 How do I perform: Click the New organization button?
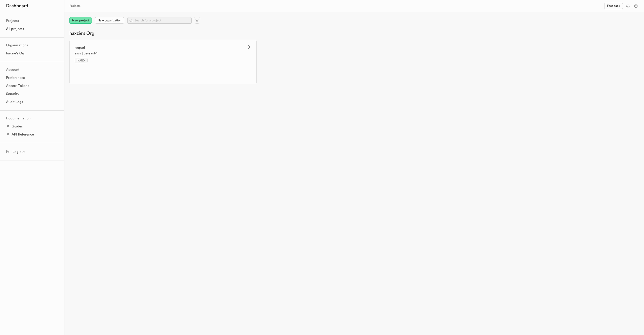tap(109, 20)
